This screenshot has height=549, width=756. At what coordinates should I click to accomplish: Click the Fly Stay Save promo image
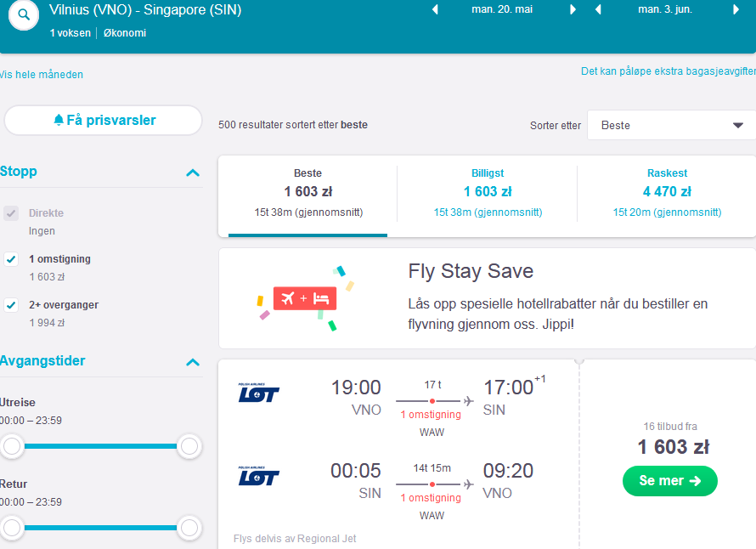(x=305, y=298)
